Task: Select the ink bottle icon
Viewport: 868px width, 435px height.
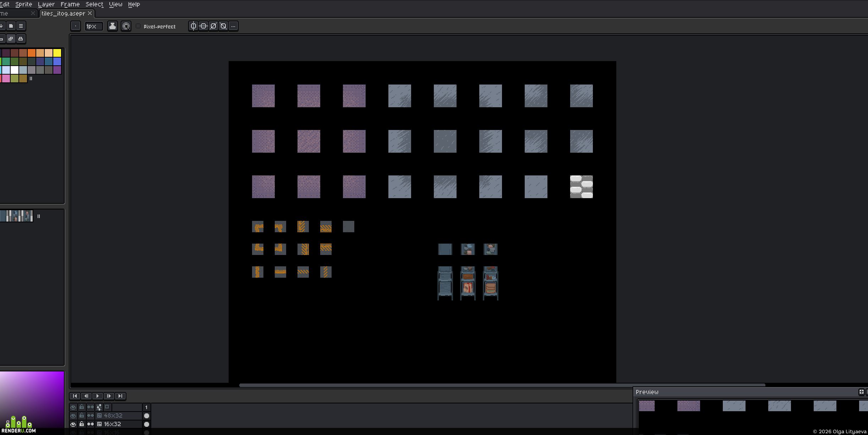Action: tap(113, 26)
